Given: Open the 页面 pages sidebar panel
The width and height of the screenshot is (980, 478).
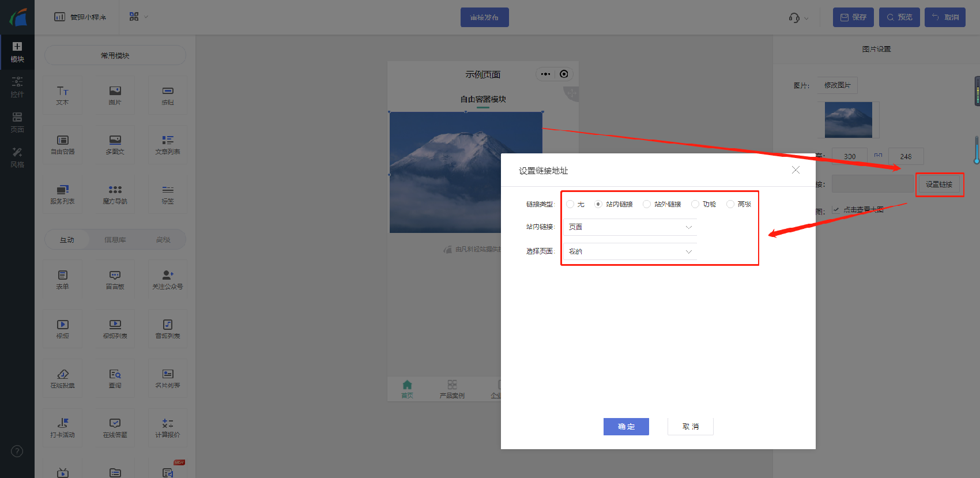Looking at the screenshot, I should [17, 122].
